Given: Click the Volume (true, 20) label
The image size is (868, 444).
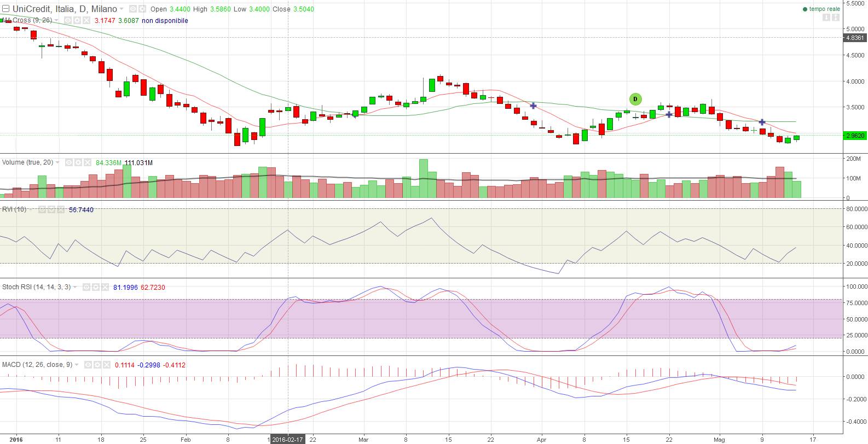Looking at the screenshot, I should pos(27,162).
